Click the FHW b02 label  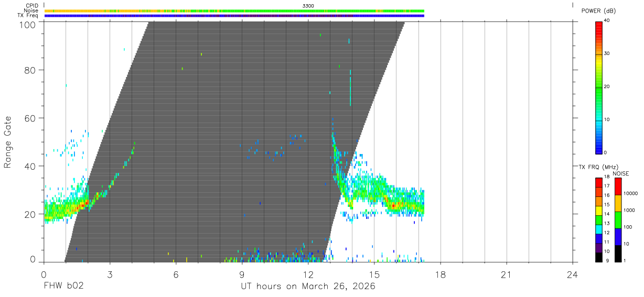pyautogui.click(x=63, y=287)
